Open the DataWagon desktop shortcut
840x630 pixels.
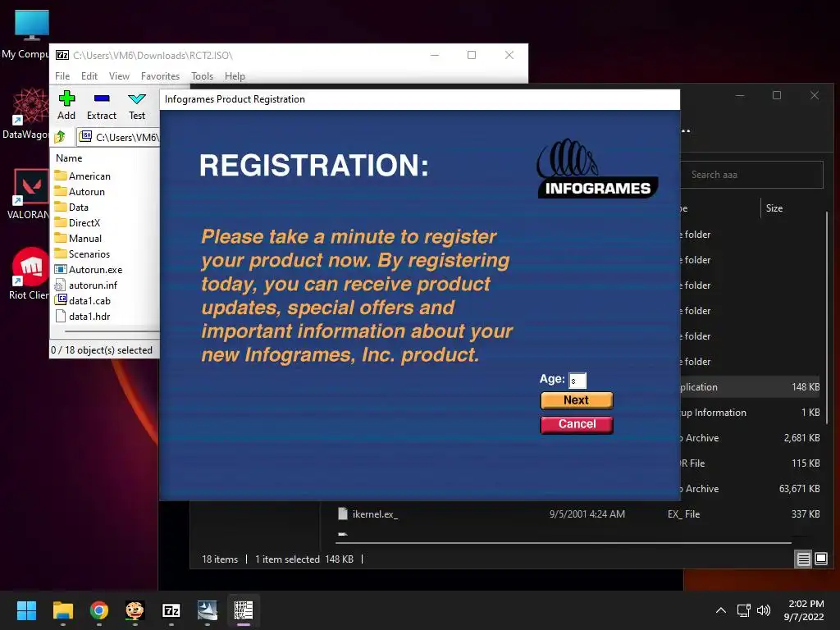(27, 113)
